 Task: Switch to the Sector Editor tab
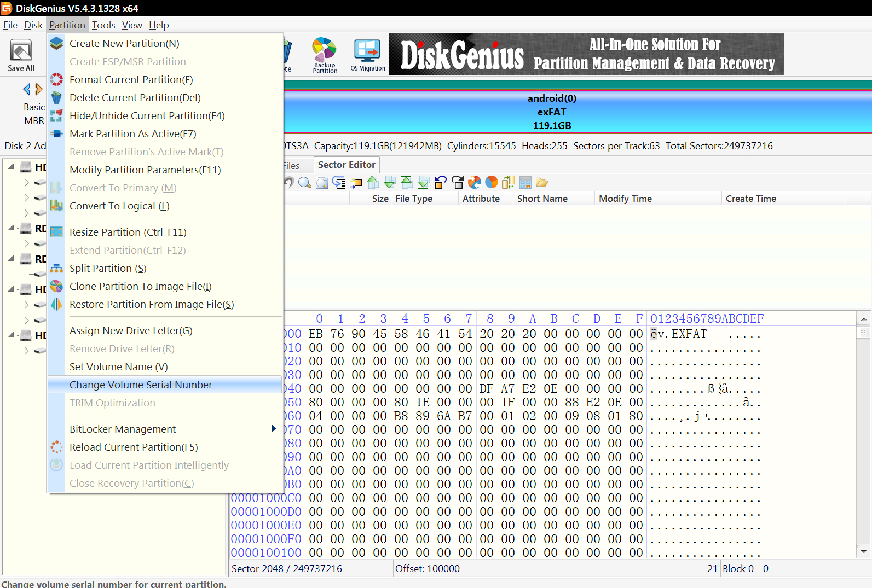pyautogui.click(x=347, y=165)
